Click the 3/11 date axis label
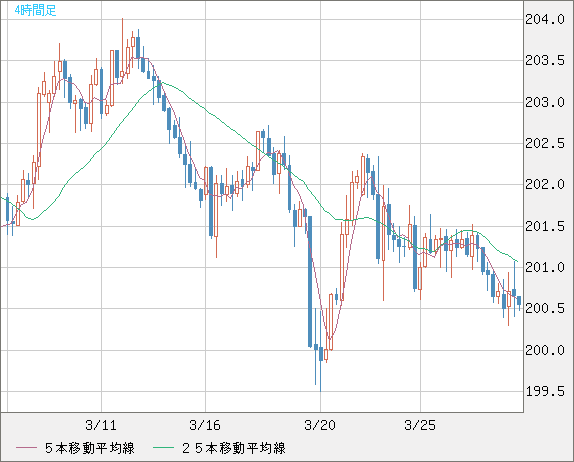The image size is (574, 462). click(x=101, y=425)
